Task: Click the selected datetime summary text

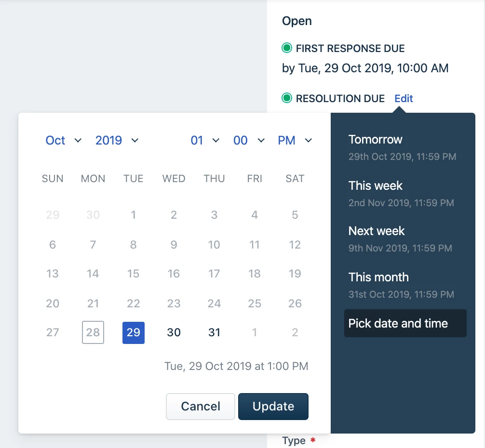Action: (x=236, y=366)
